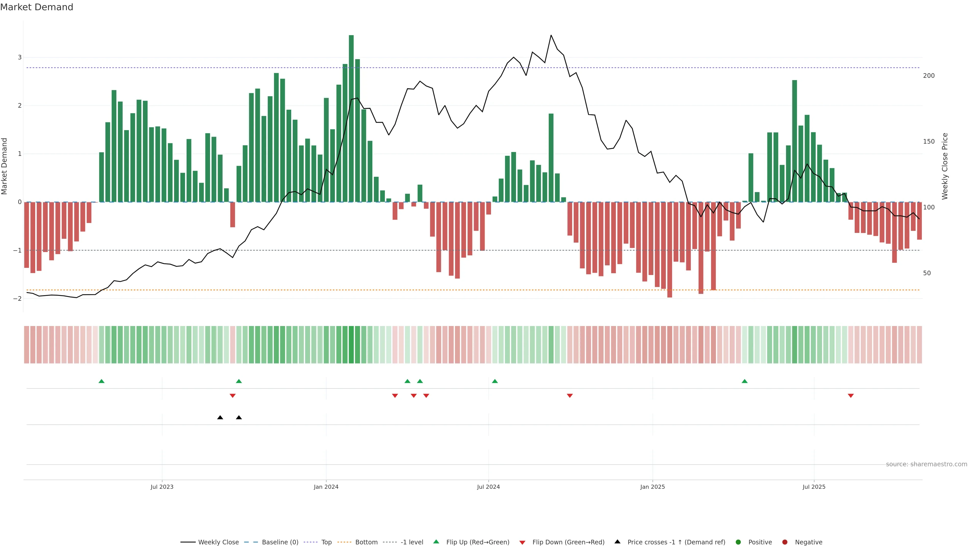Click Price crosses -1 black triangle legend icon
Image resolution: width=980 pixels, height=551 pixels.
(617, 542)
